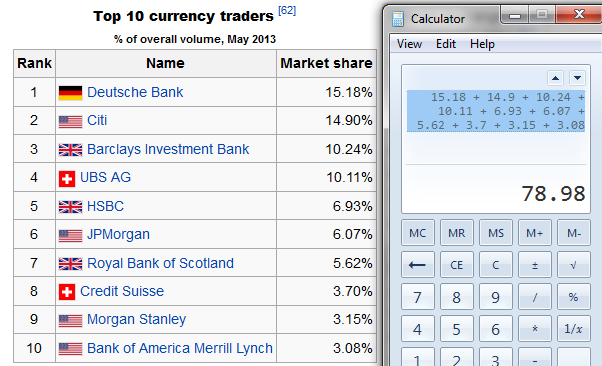602x366 pixels.
Task: Click the divide slash button
Action: (534, 296)
